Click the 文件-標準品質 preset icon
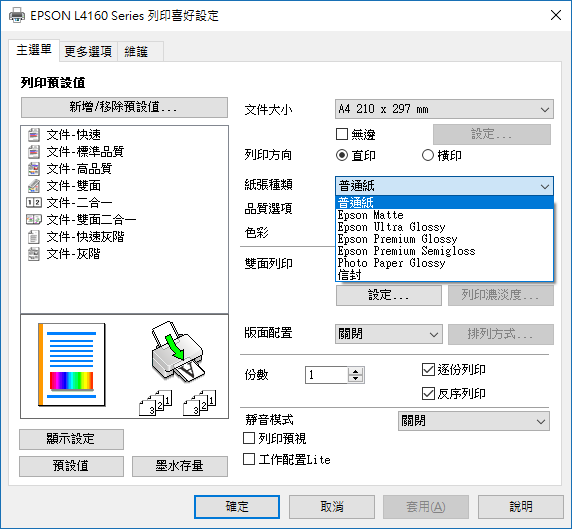The width and height of the screenshot is (572, 529). coord(34,152)
